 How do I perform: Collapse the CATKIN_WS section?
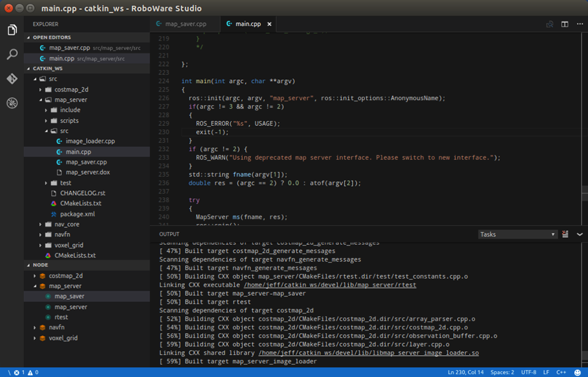click(x=29, y=68)
